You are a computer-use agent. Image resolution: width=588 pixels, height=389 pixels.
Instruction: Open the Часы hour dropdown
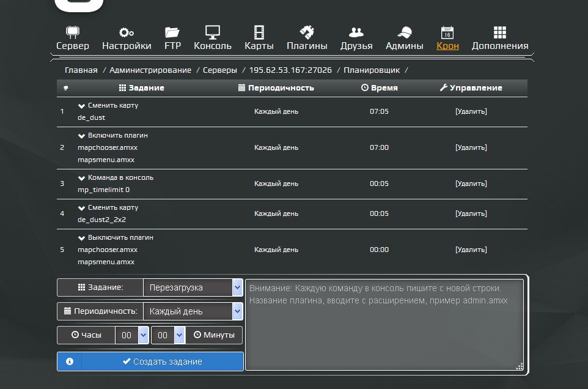(x=132, y=335)
